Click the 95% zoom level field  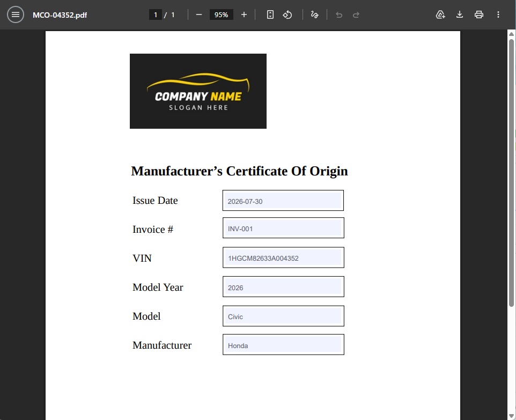pyautogui.click(x=221, y=15)
